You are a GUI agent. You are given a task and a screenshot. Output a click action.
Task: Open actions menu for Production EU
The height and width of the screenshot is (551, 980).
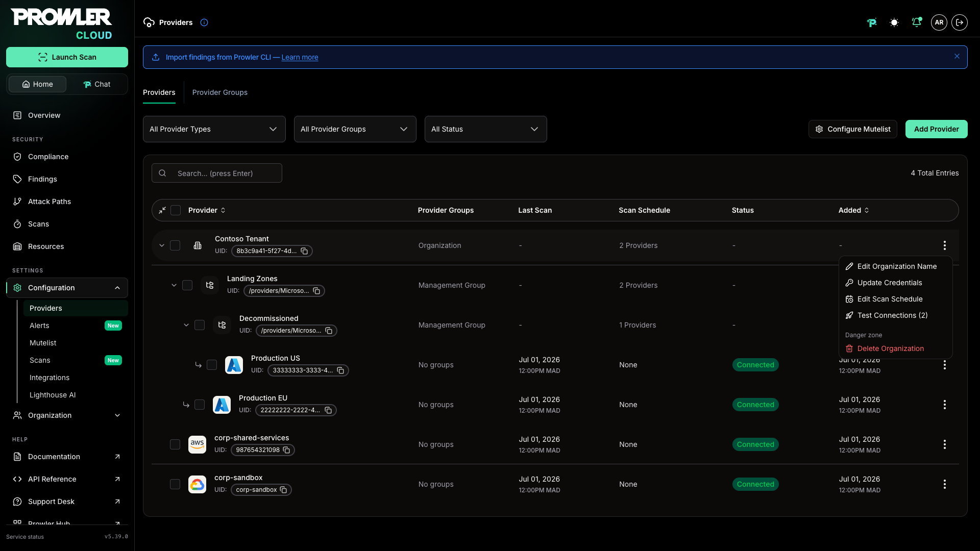[x=945, y=405]
